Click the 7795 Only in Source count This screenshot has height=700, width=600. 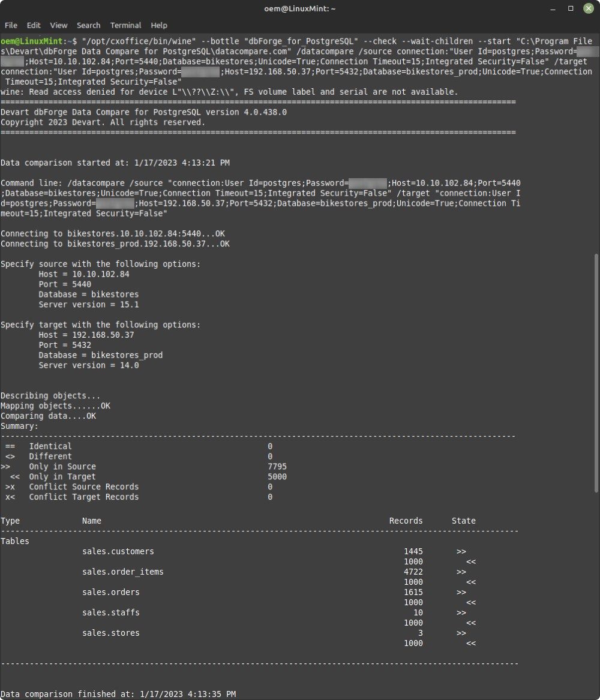[277, 467]
